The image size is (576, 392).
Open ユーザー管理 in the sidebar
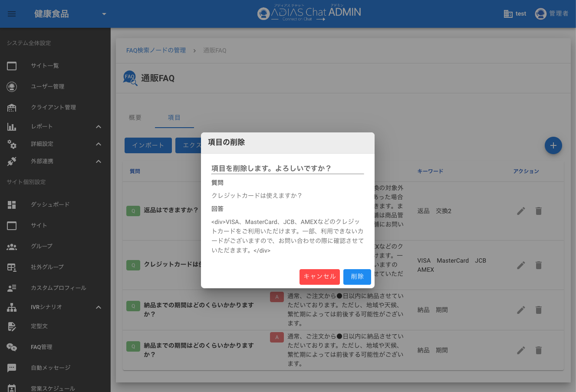[47, 86]
